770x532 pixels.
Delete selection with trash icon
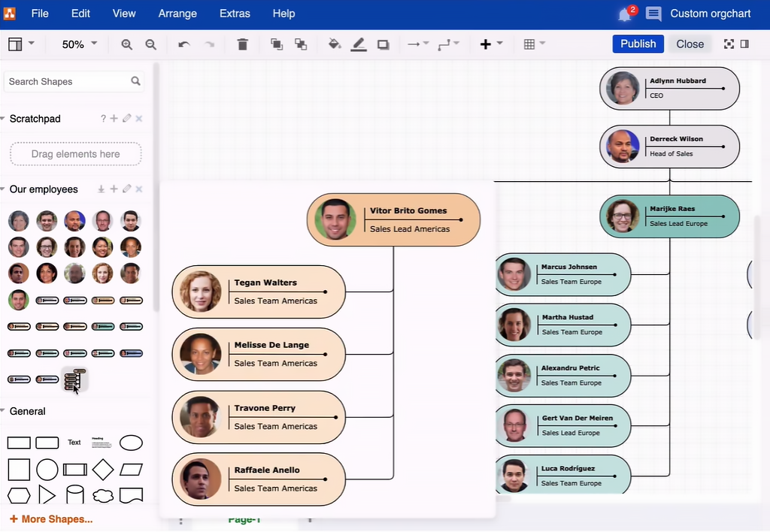click(243, 44)
